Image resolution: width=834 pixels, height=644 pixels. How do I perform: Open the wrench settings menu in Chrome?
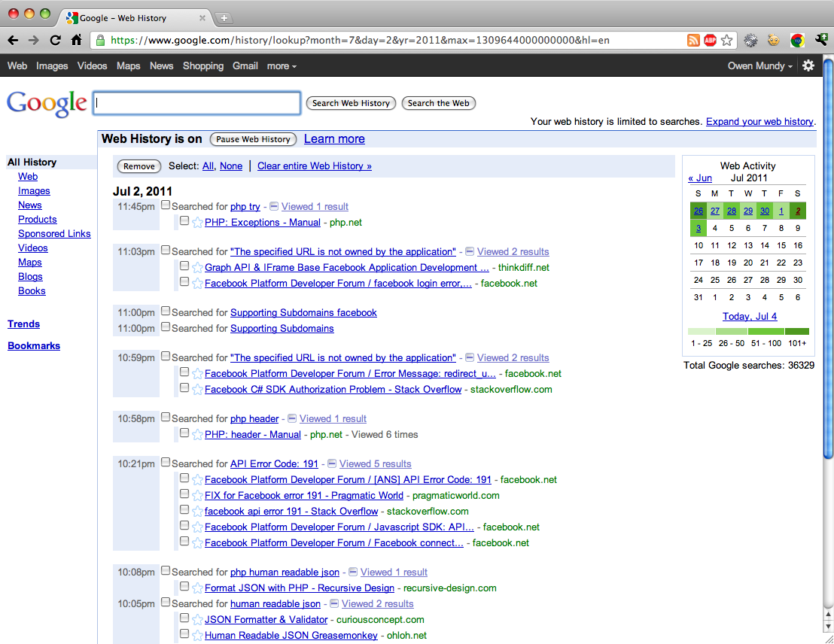coord(820,40)
